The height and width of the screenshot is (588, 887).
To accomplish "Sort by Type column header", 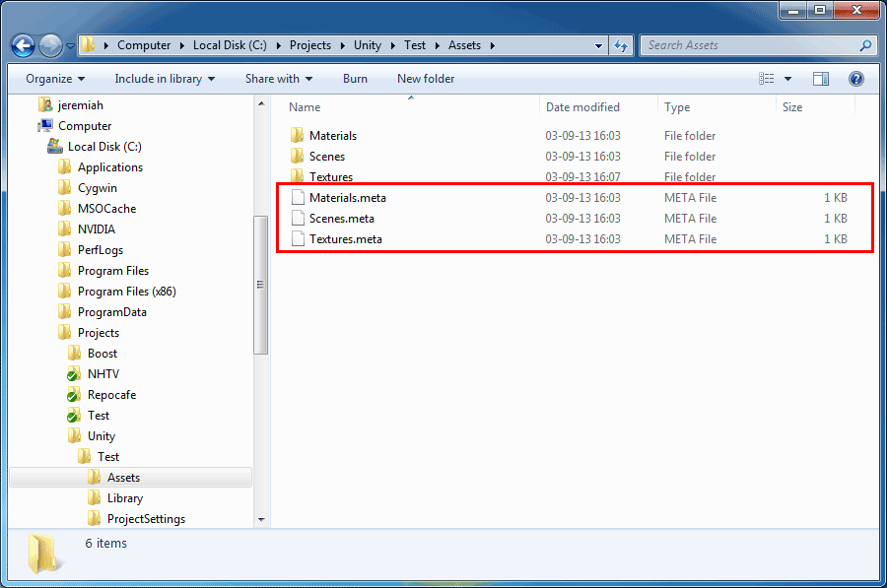I will pos(677,107).
